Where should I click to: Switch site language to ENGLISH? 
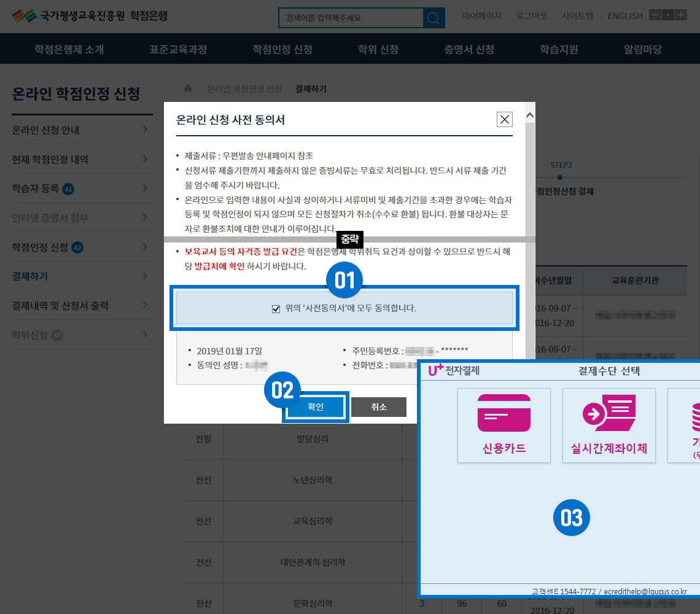(x=624, y=16)
